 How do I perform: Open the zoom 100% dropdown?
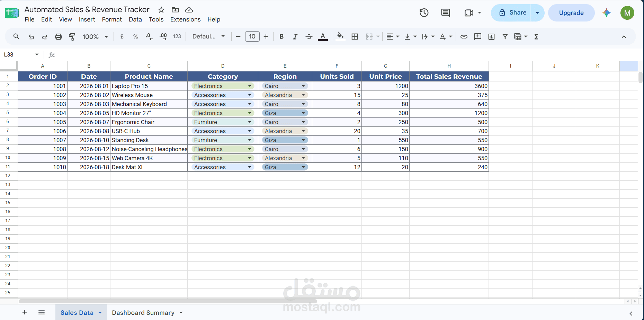point(95,37)
